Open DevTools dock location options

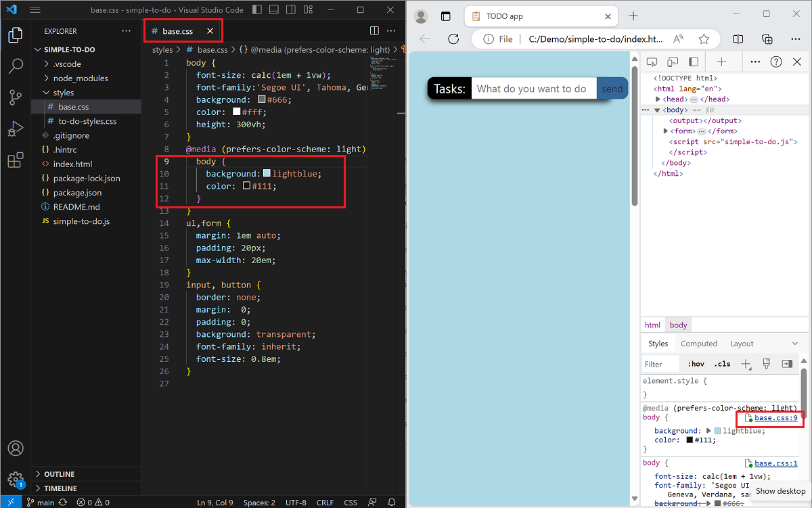[x=754, y=62]
